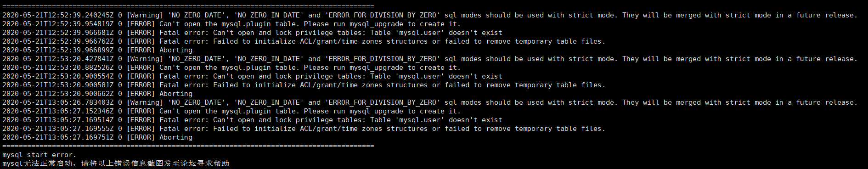Click the 13:05:27.169751Z Aborting line
Viewport: 868px width, 169px height.
97,137
